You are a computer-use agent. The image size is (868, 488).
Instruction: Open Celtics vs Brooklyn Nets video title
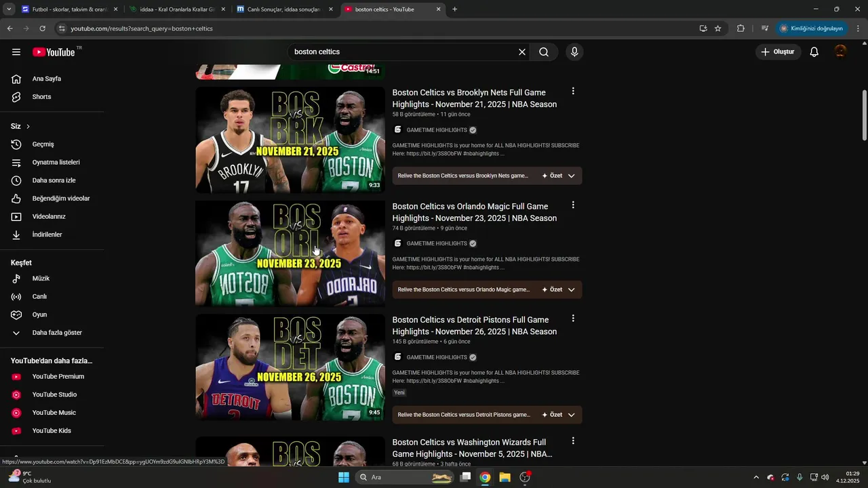pos(475,98)
